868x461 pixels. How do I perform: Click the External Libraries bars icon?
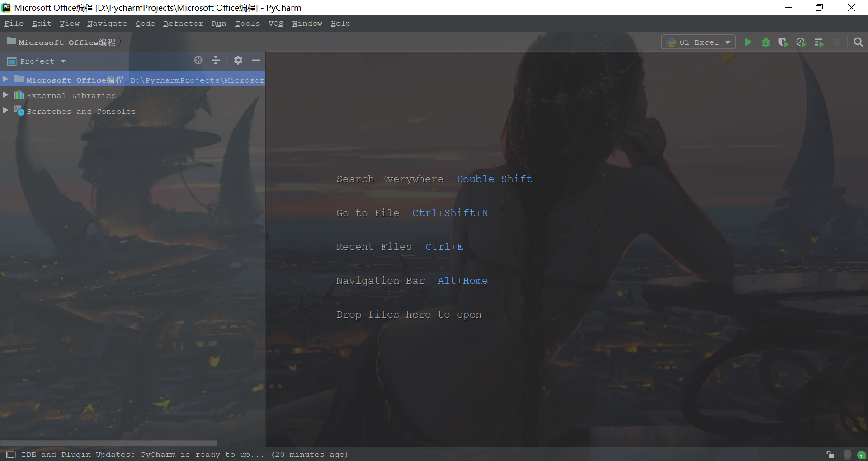[x=19, y=95]
